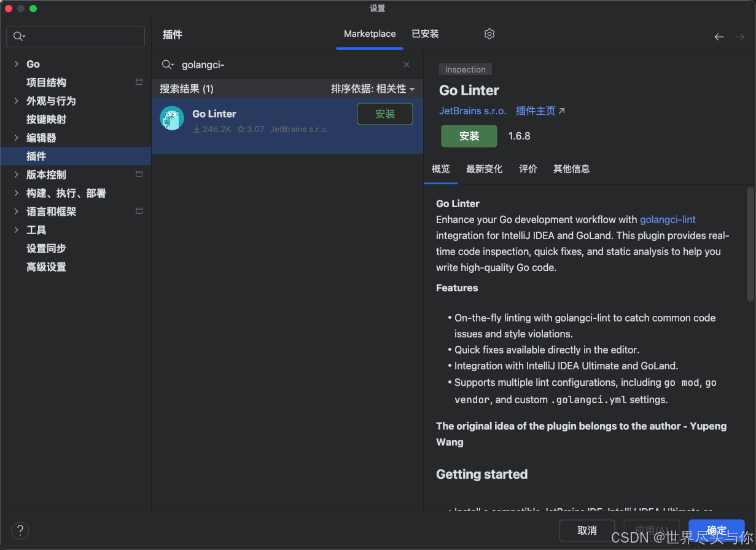
Task: Open the 排序依据 相关性 sort dropdown
Action: tap(373, 88)
